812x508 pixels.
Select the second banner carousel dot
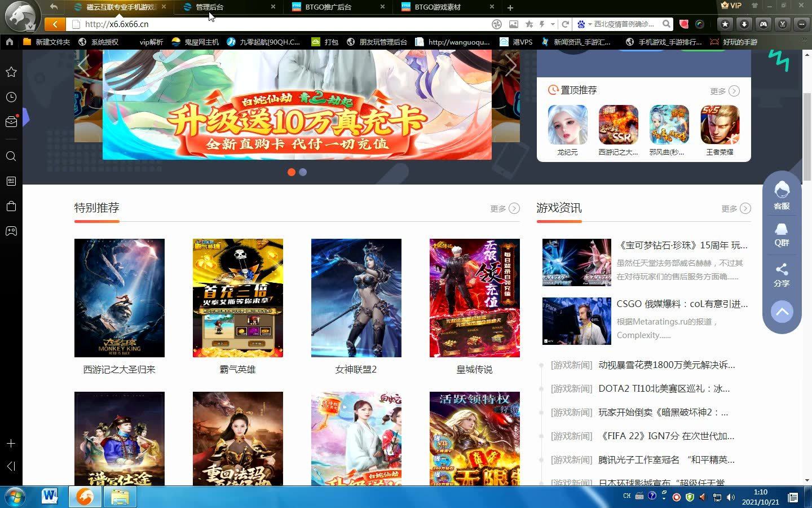click(303, 172)
